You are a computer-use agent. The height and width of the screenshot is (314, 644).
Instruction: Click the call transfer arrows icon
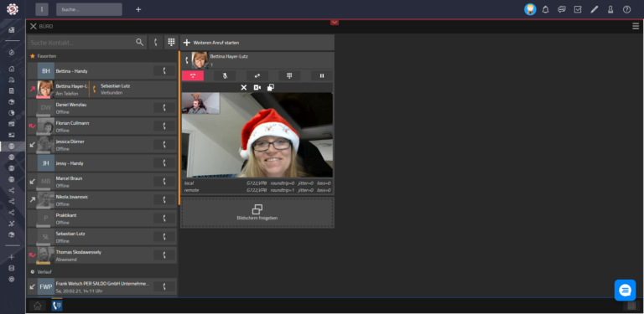[257, 76]
